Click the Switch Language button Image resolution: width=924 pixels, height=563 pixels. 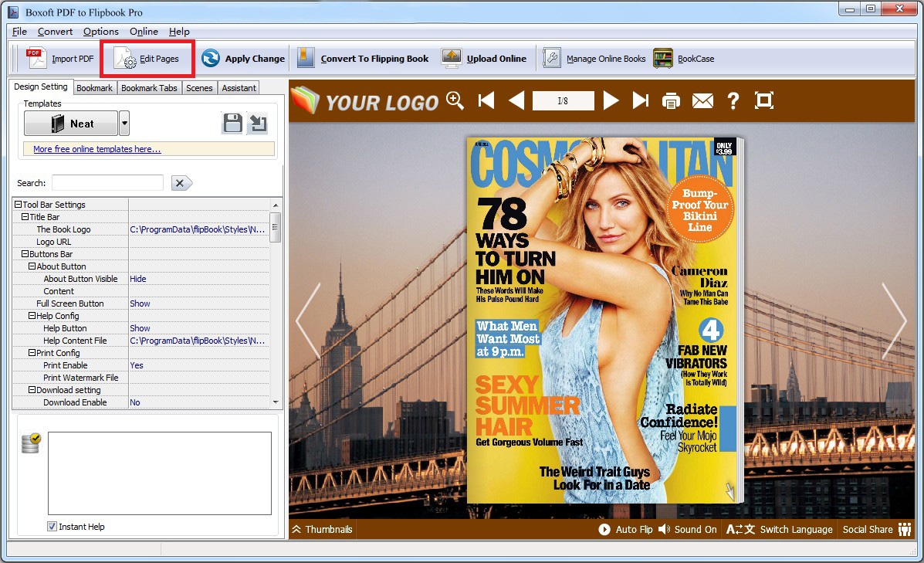pos(780,529)
